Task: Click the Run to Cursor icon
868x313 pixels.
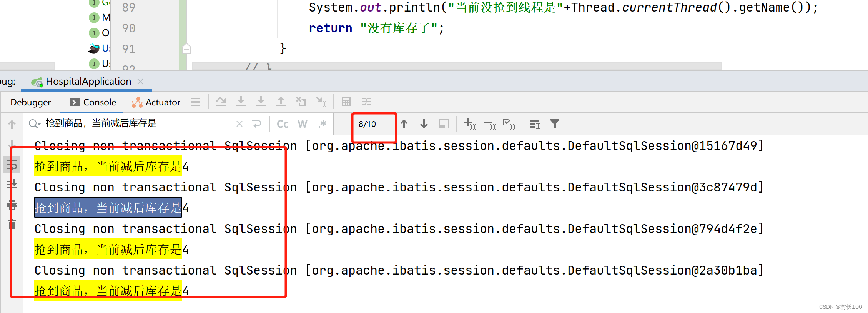Action: coord(321,102)
